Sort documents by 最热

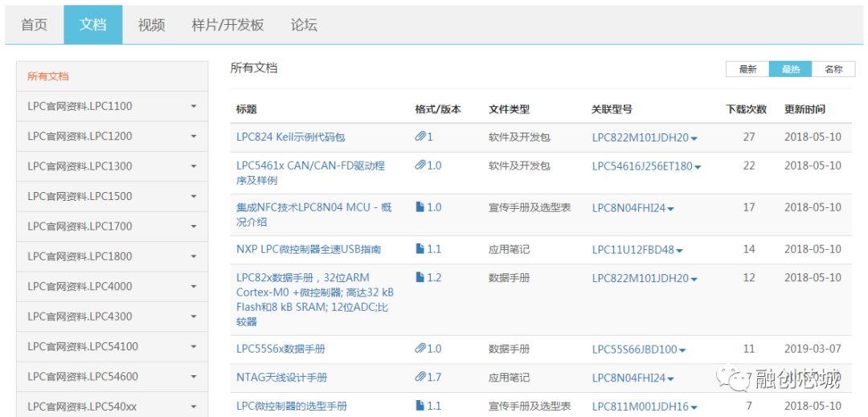tap(791, 69)
